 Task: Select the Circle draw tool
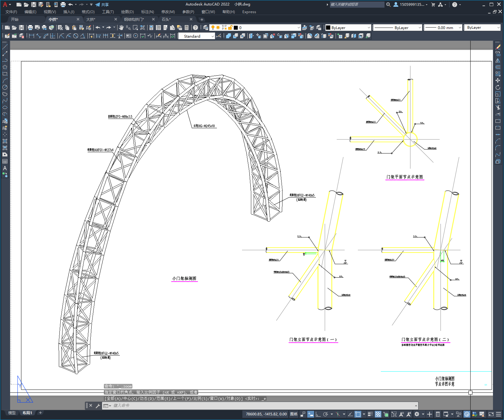[x=5, y=87]
